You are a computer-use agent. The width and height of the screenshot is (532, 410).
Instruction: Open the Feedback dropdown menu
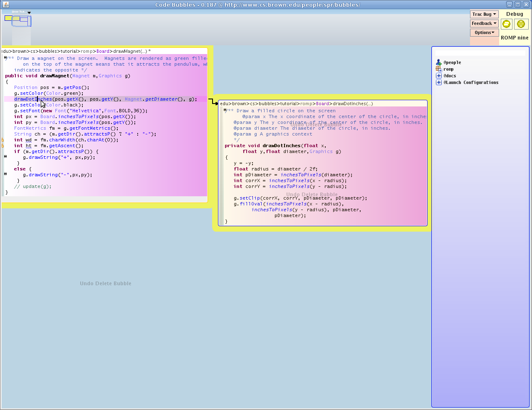click(484, 23)
